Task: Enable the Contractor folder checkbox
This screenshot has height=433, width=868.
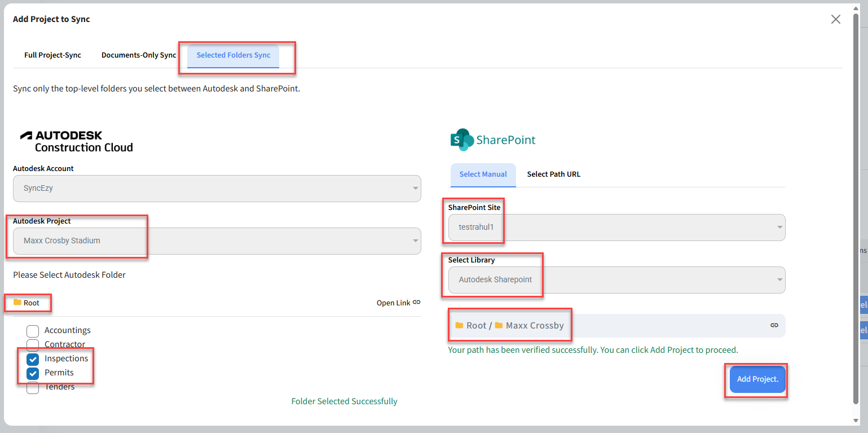Action: coord(33,345)
